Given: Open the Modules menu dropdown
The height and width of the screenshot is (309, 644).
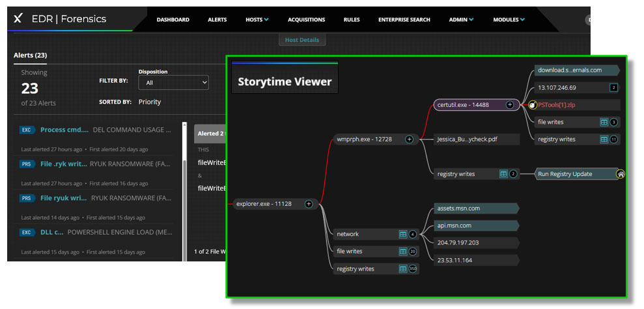Looking at the screenshot, I should 509,20.
